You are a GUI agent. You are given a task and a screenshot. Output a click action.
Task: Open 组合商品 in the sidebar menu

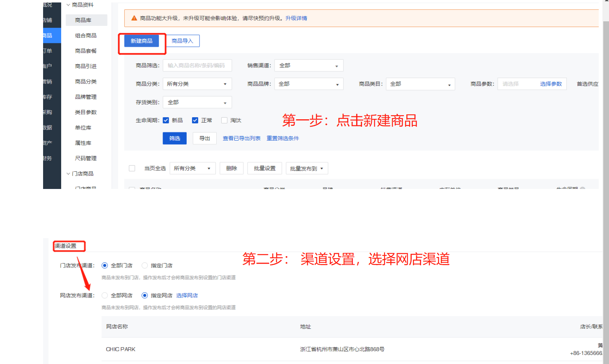click(x=86, y=36)
